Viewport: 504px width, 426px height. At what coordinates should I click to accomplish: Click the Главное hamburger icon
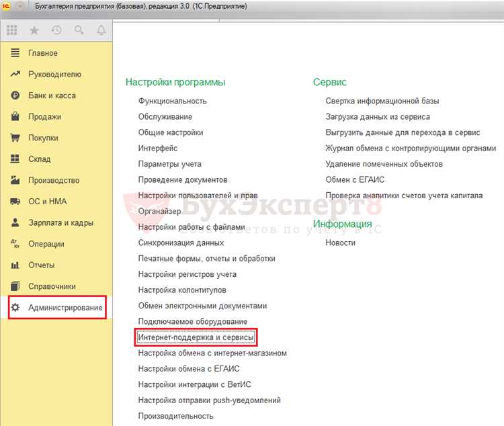pyautogui.click(x=15, y=52)
